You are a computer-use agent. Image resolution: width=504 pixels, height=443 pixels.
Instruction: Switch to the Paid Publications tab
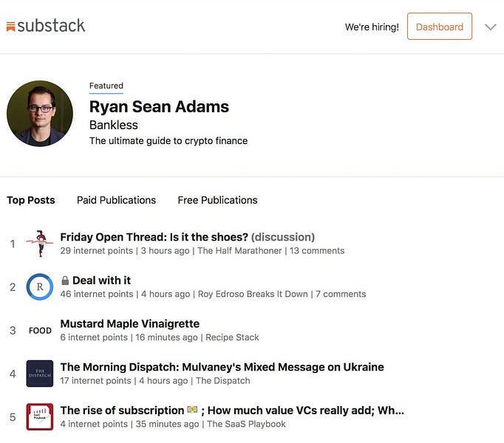pyautogui.click(x=116, y=200)
